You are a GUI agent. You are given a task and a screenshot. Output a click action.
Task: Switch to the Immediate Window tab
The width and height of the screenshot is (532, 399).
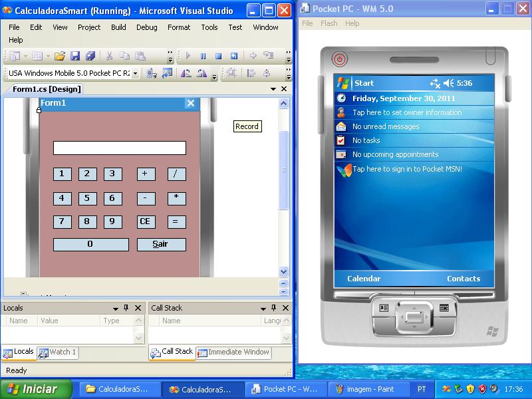pos(234,352)
